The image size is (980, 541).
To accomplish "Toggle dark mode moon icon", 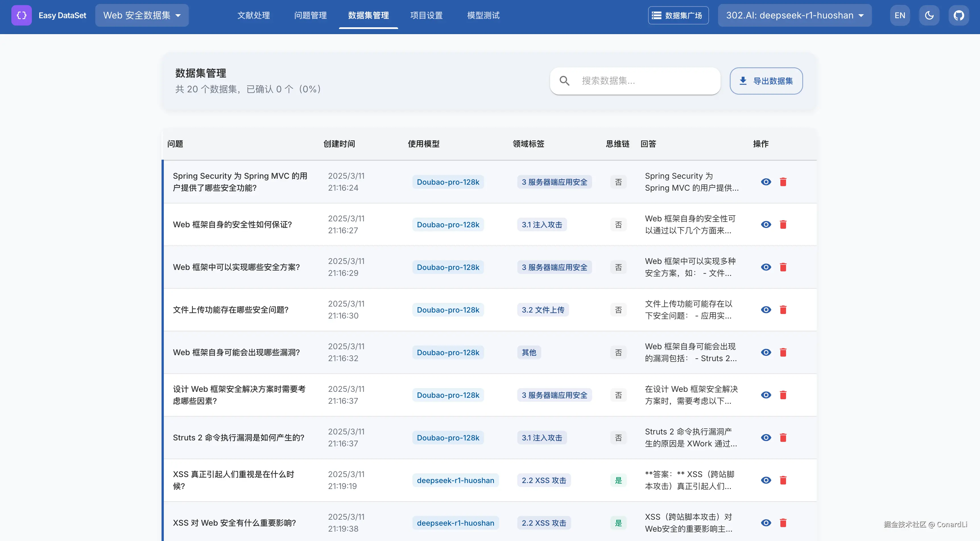I will [929, 16].
